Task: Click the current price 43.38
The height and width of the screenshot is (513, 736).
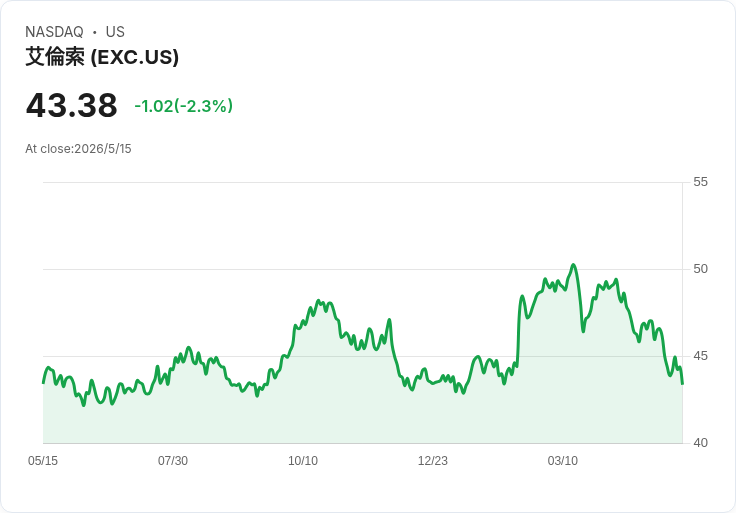Action: (x=71, y=105)
